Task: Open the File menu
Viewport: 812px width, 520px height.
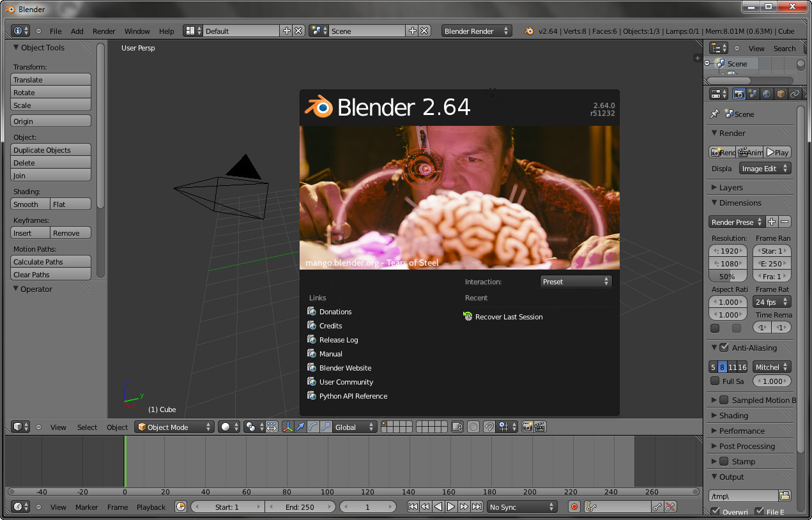Action: [56, 31]
